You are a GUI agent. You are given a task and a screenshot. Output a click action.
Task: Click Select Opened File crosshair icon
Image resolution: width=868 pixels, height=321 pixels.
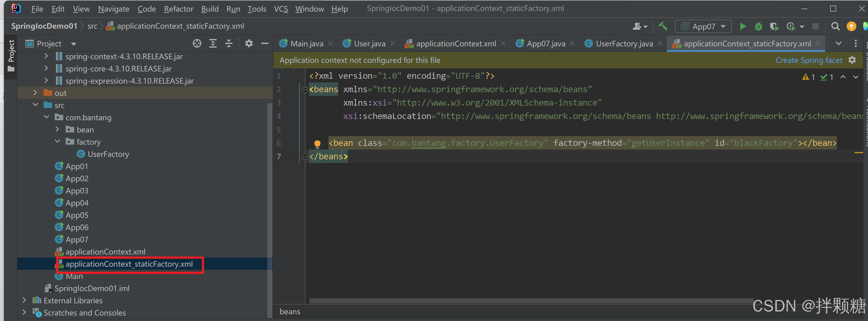pos(197,43)
